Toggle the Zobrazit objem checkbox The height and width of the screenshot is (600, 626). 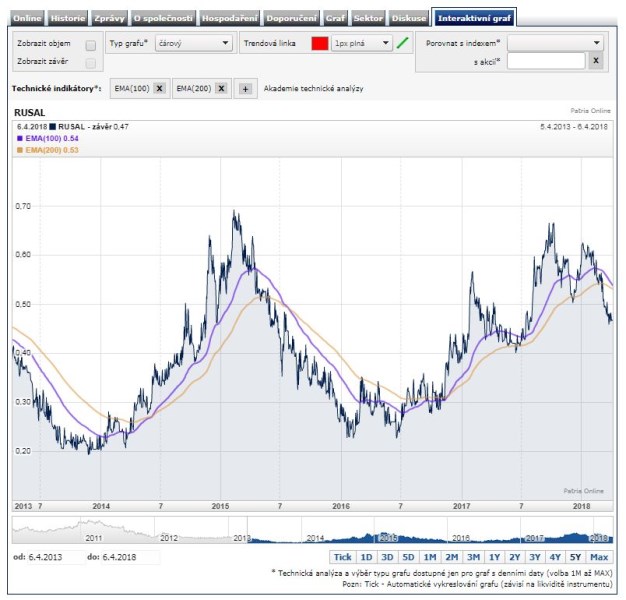click(x=91, y=45)
